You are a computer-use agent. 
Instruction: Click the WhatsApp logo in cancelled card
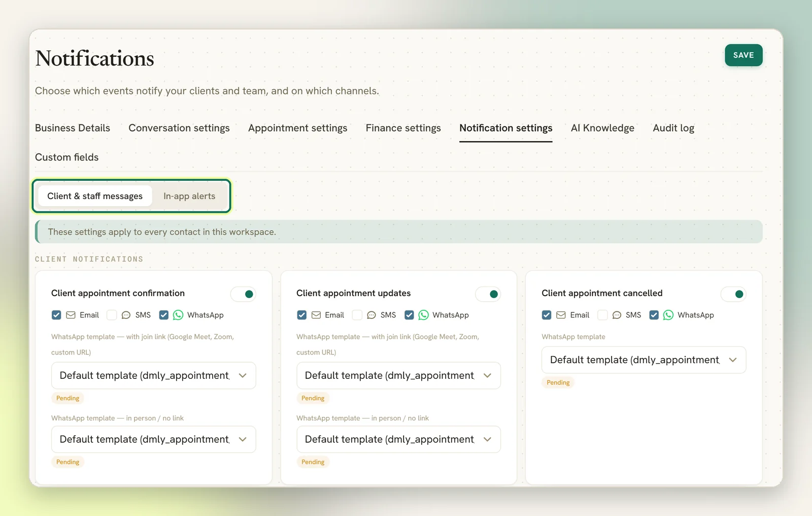click(x=668, y=315)
